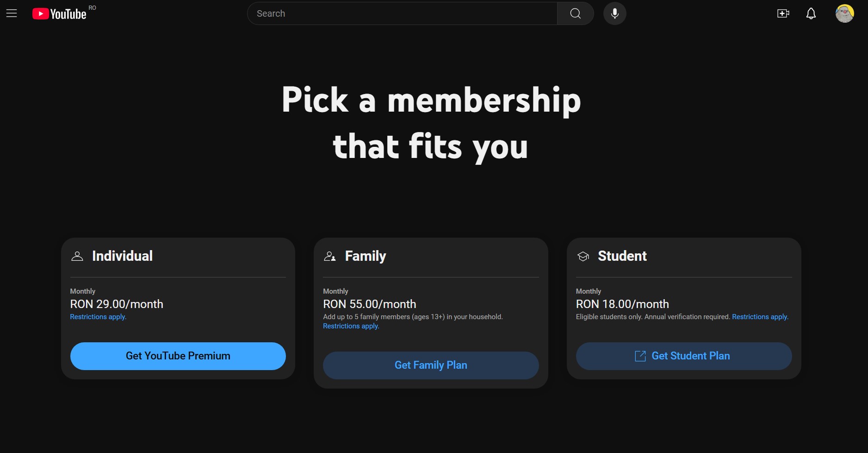This screenshot has width=868, height=453.
Task: Click the external link icon on Student button
Action: (x=640, y=356)
